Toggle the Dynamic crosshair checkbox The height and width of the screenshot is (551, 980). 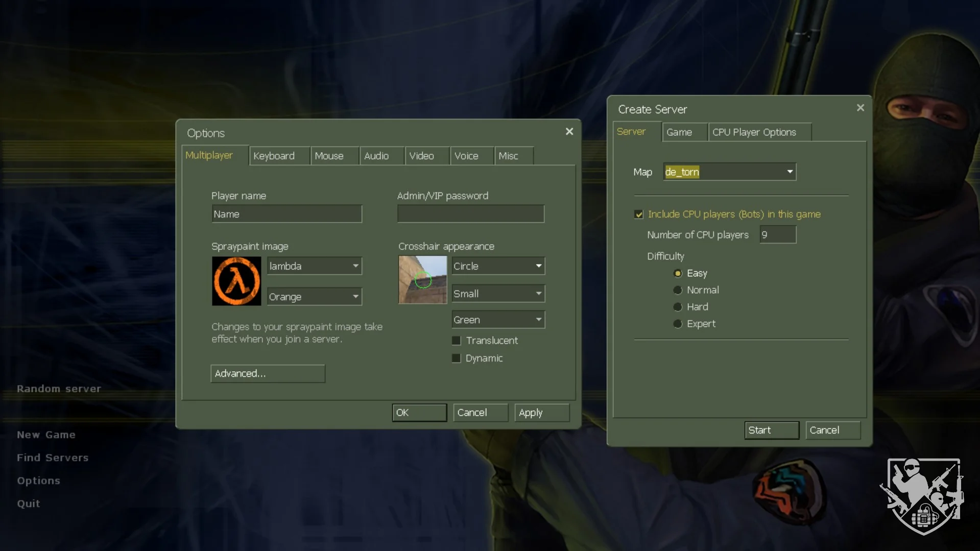(457, 358)
